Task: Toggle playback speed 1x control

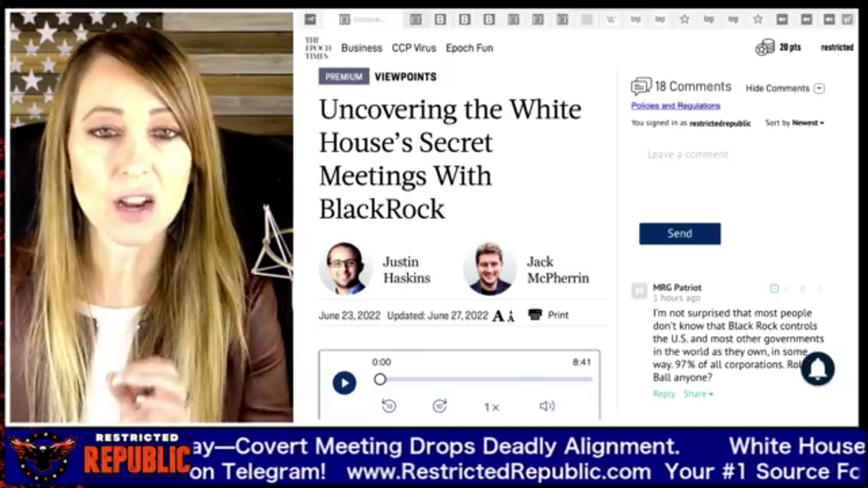Action: pyautogui.click(x=491, y=407)
